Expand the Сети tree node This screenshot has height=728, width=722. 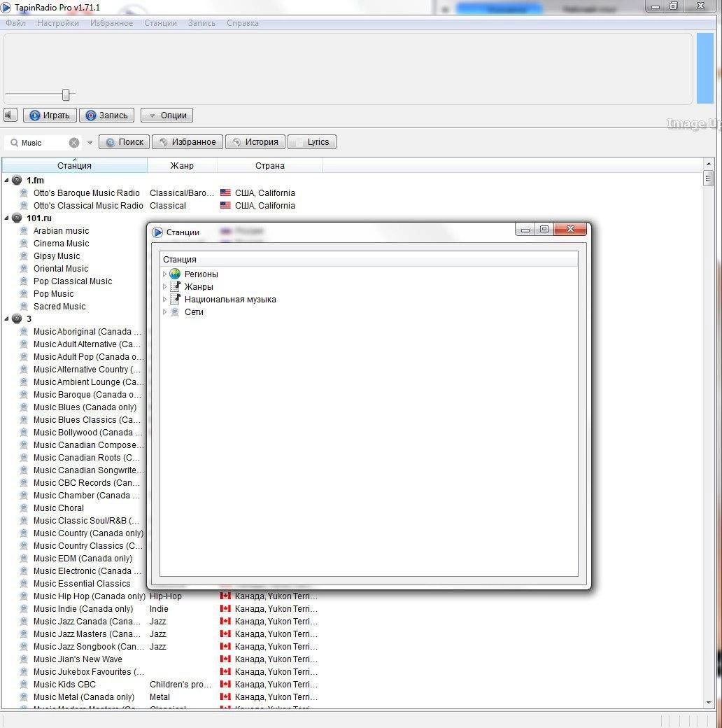[164, 312]
